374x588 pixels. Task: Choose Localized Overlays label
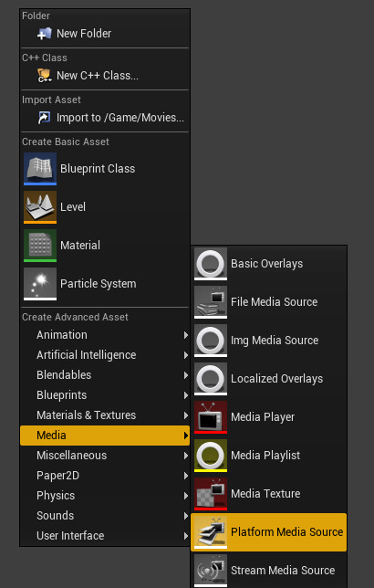(277, 379)
